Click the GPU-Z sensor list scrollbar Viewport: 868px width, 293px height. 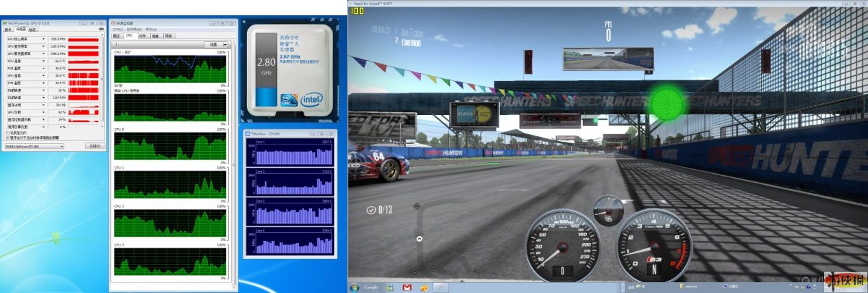point(102,82)
